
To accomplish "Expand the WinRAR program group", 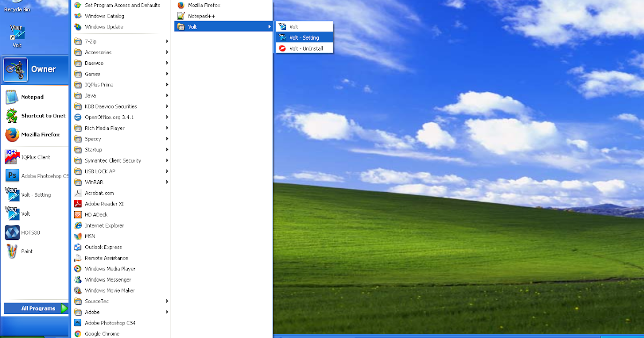I will [x=121, y=182].
